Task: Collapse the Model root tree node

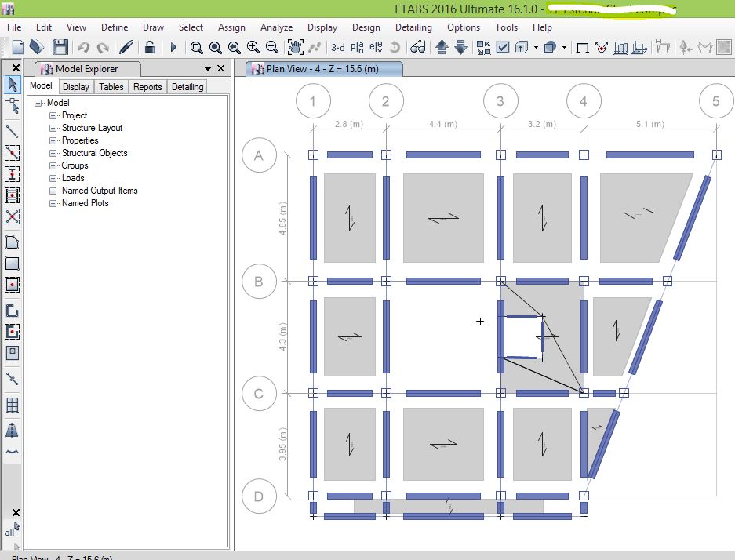Action: (38, 103)
